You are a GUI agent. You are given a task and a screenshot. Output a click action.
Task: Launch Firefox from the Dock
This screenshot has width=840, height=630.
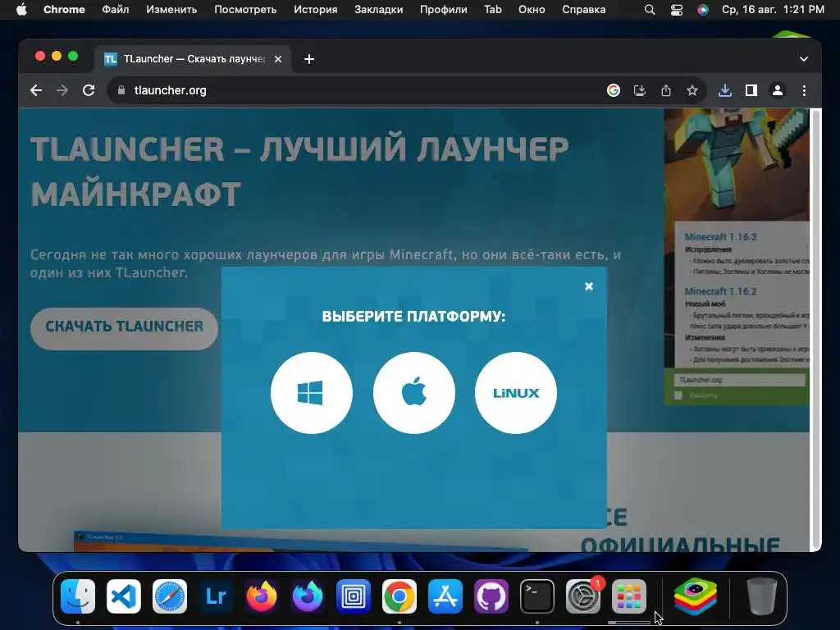(x=262, y=596)
